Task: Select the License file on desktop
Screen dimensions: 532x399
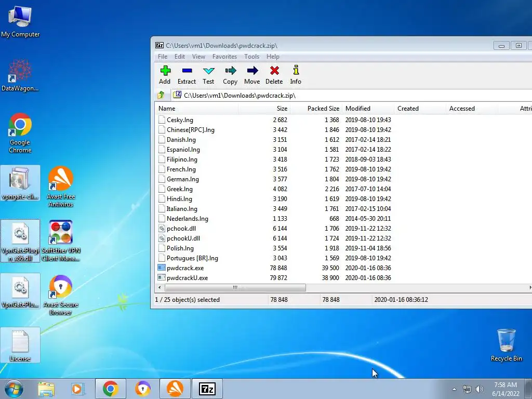Action: tap(20, 345)
